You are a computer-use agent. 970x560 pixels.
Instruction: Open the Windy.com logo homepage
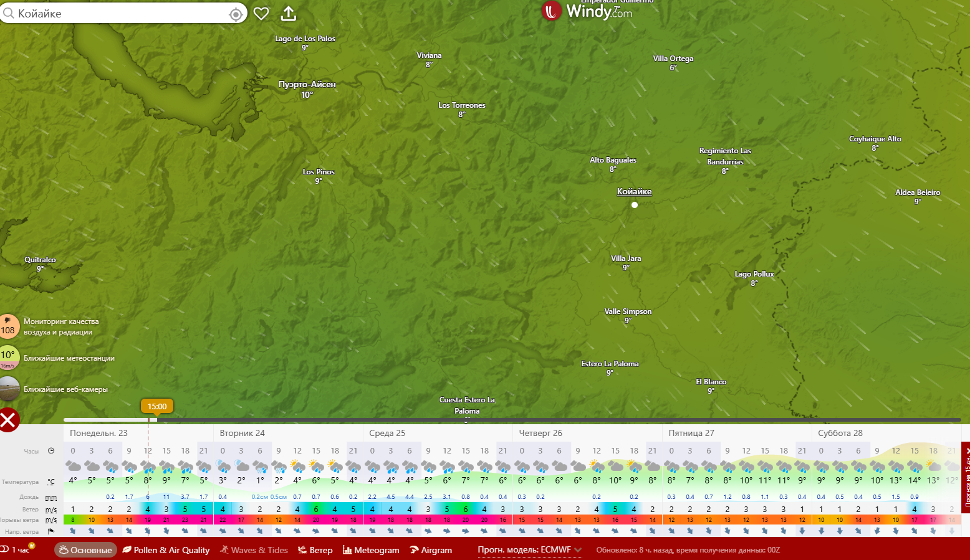pos(587,11)
